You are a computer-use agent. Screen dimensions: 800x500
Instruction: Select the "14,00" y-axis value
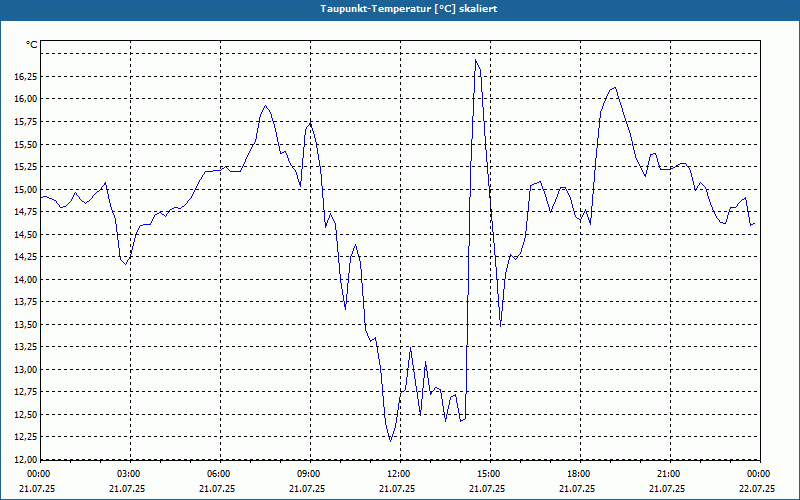[25, 280]
